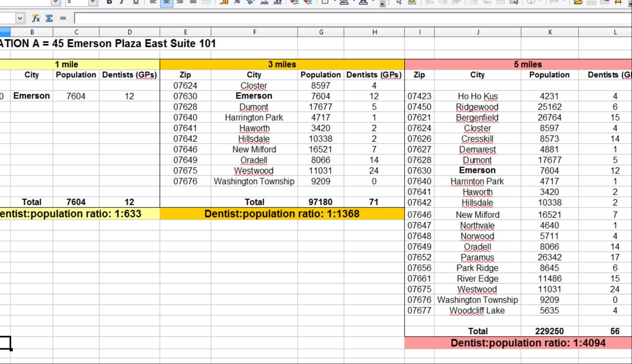Select column E header

pyautogui.click(x=186, y=32)
